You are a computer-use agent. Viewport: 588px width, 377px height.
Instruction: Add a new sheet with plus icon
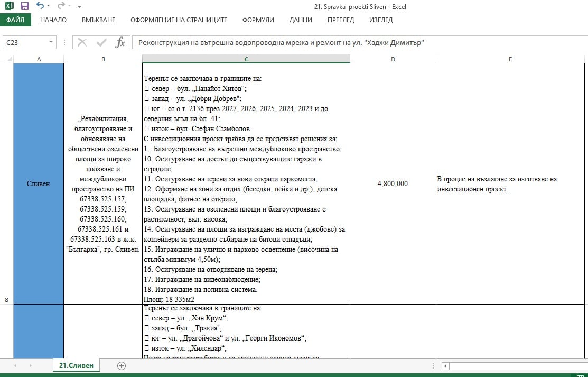(x=122, y=365)
